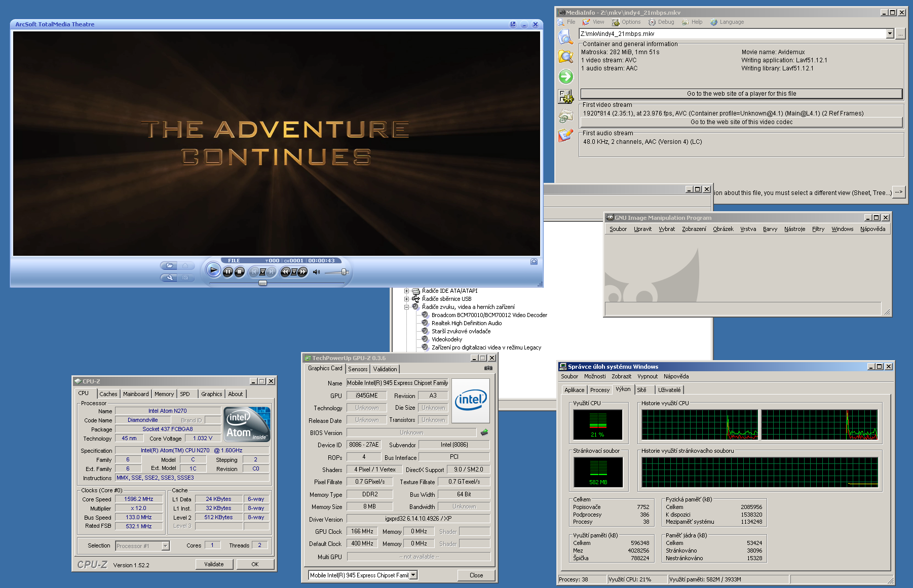Click the MediaInfo '-->' view switch button
Image resolution: width=913 pixels, height=588 pixels.
(899, 192)
